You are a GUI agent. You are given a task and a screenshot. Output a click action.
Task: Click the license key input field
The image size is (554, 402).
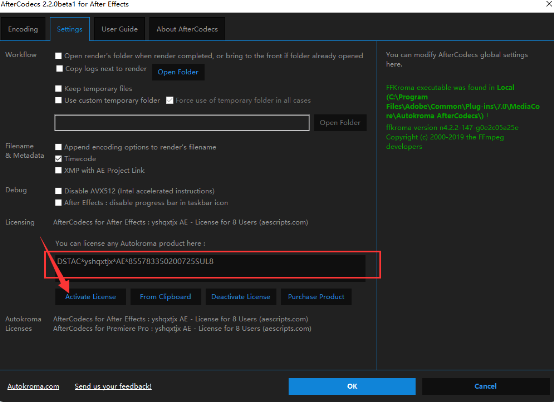(x=210, y=265)
